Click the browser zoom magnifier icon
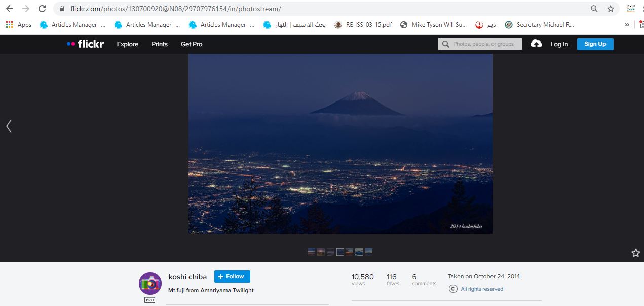644x306 pixels. click(x=594, y=9)
